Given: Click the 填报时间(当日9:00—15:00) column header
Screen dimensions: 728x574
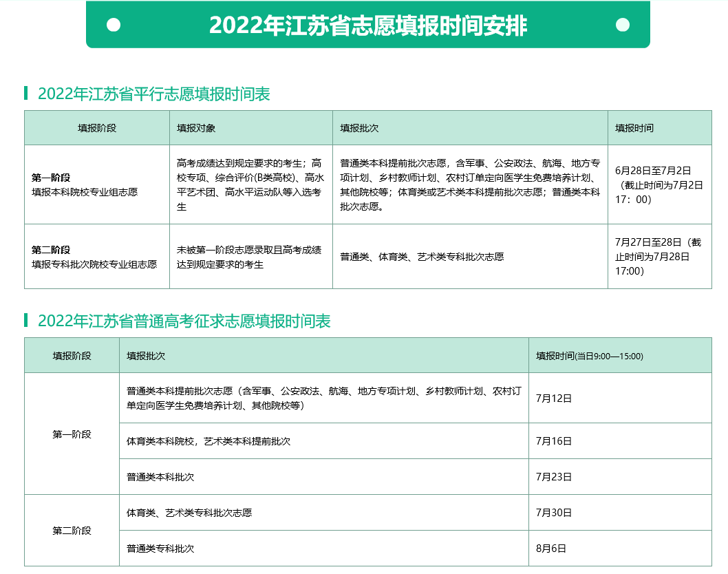Looking at the screenshot, I should point(589,356).
